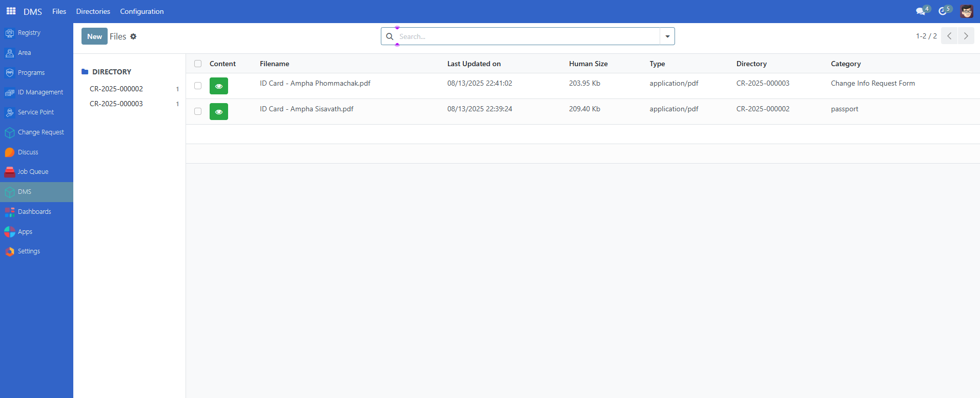Open Change Request sidebar icon
Viewport: 980px width, 398px height.
tap(9, 132)
